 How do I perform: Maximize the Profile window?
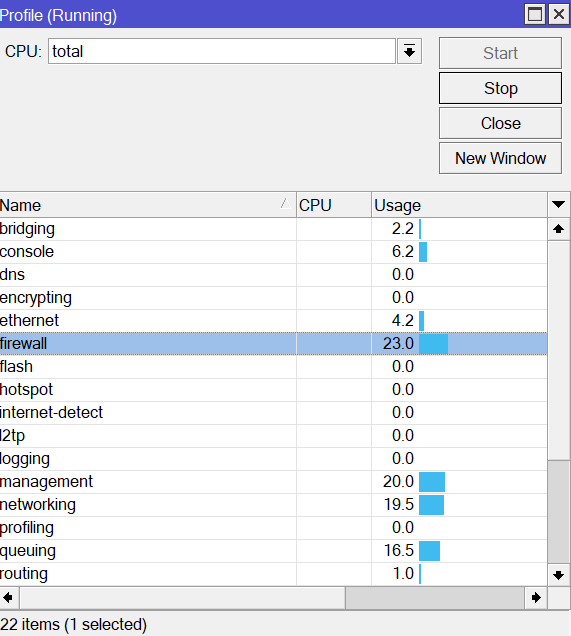coord(535,14)
